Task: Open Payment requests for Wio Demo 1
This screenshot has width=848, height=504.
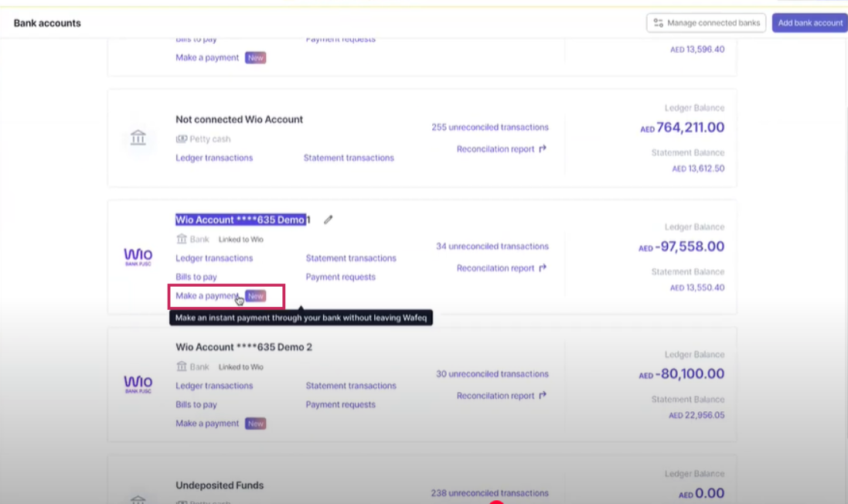Action: [x=341, y=277]
